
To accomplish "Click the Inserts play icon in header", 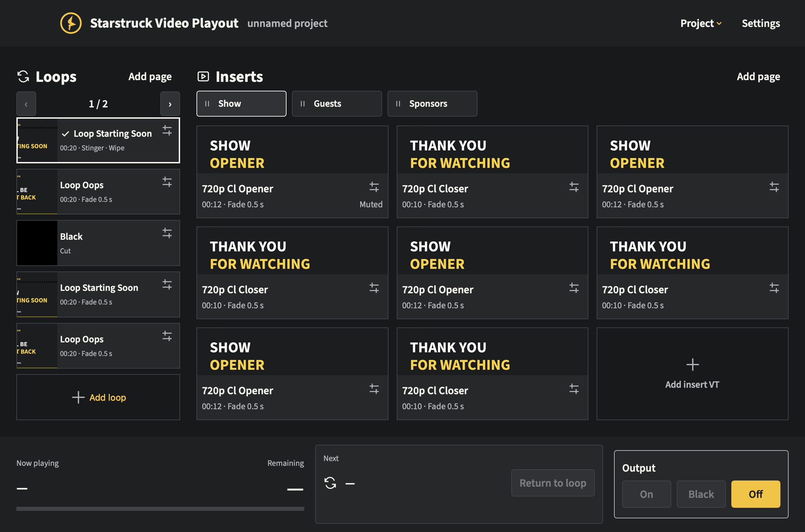I will pos(203,76).
